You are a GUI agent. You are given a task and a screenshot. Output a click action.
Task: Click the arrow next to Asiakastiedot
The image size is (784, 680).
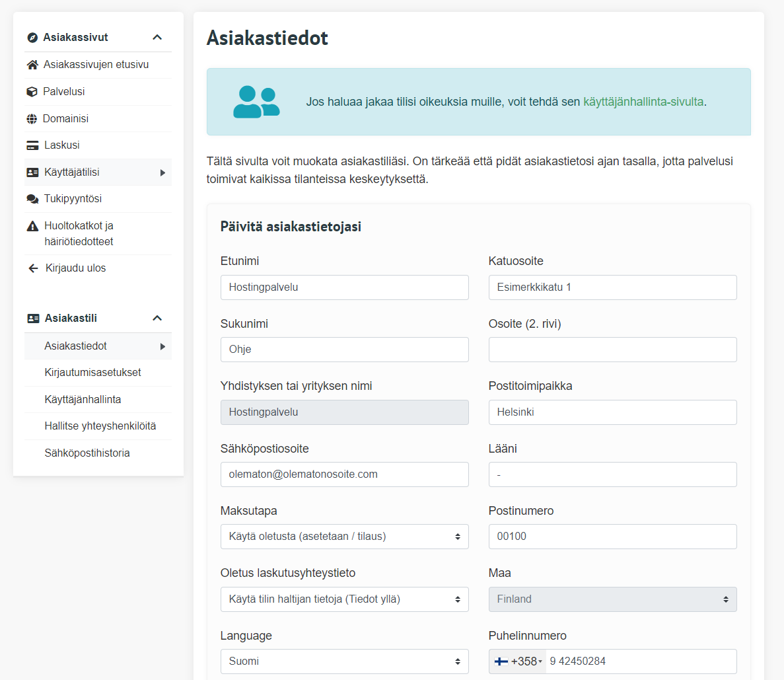click(162, 346)
